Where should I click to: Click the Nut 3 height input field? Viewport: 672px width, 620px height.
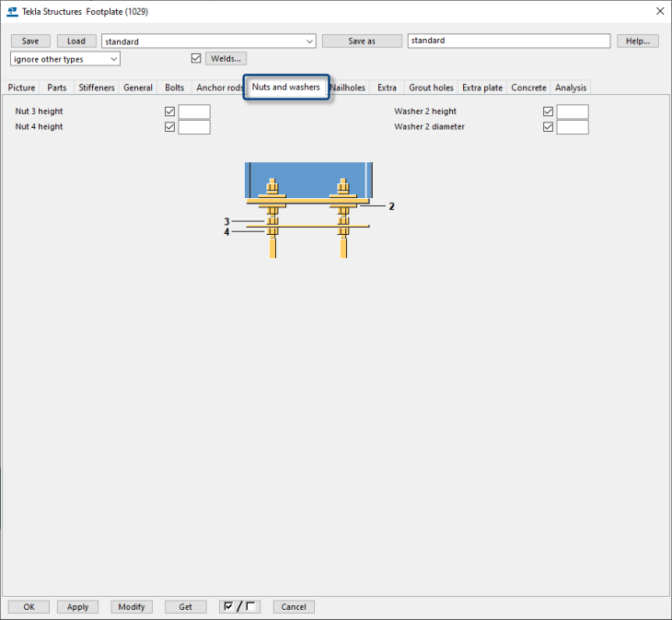194,111
